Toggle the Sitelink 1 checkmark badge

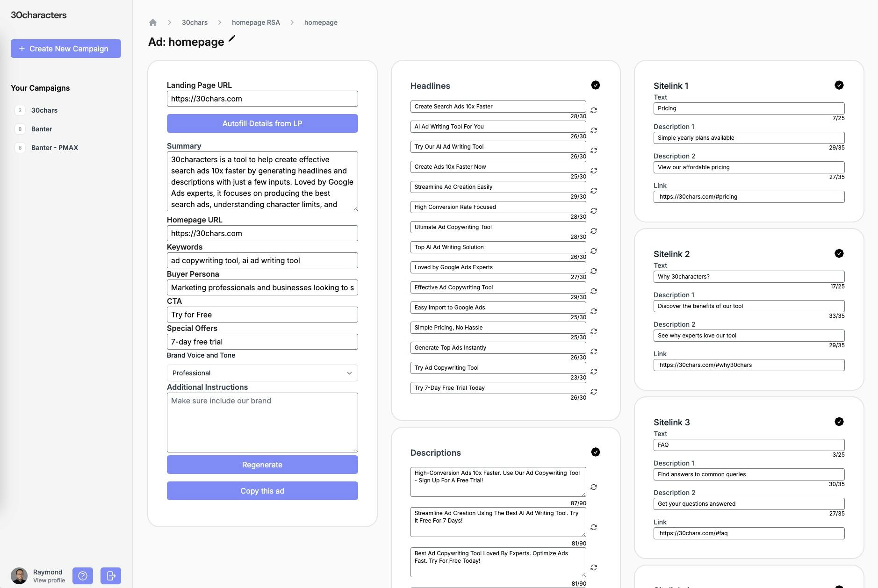[839, 85]
